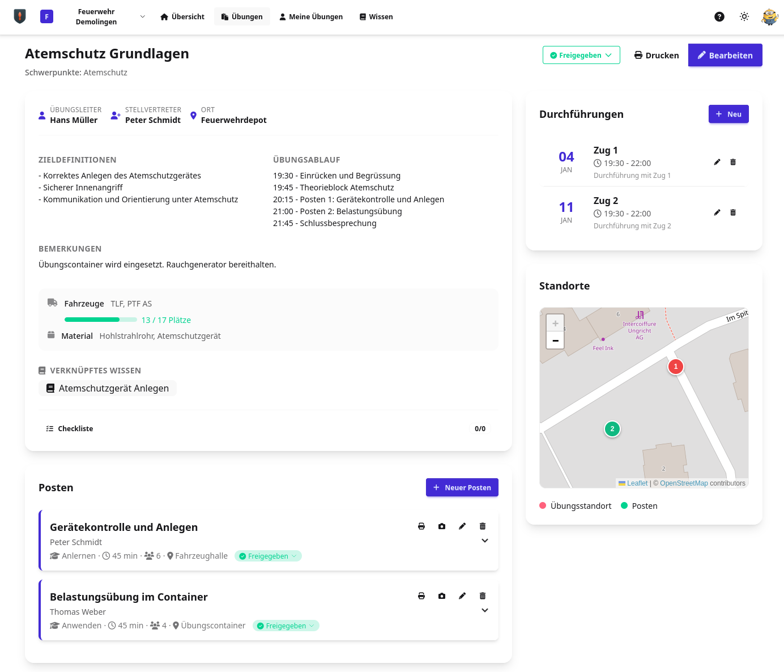
Task: Expand the Gerätekontrolle und Anlegen post details
Action: [485, 541]
